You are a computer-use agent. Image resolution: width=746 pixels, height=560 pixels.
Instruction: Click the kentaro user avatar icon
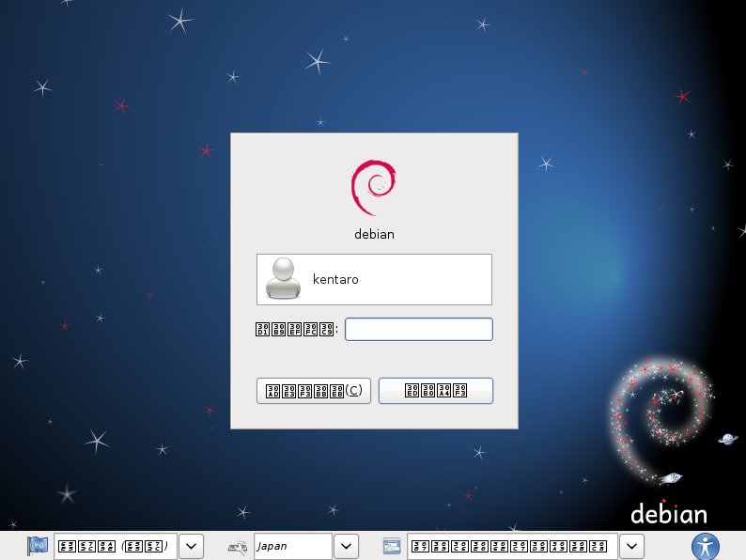coord(283,279)
